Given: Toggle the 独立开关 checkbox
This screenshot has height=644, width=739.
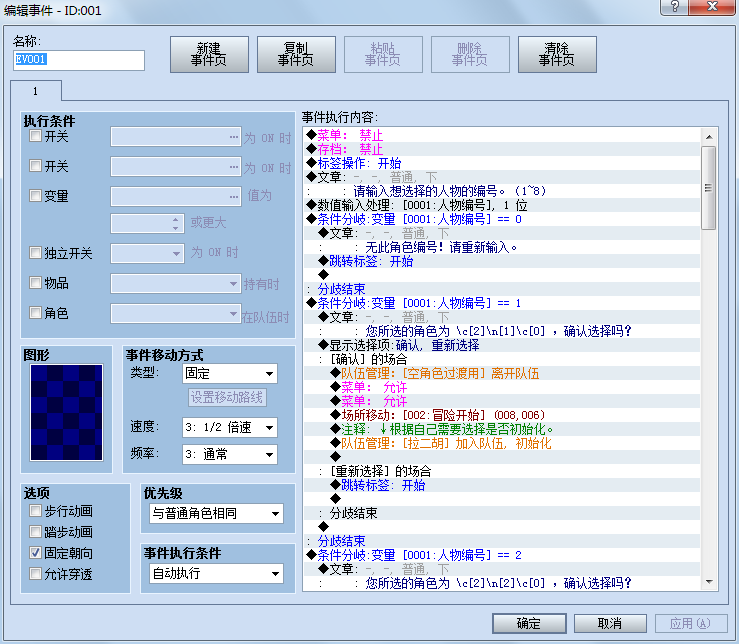Looking at the screenshot, I should pyautogui.click(x=35, y=253).
